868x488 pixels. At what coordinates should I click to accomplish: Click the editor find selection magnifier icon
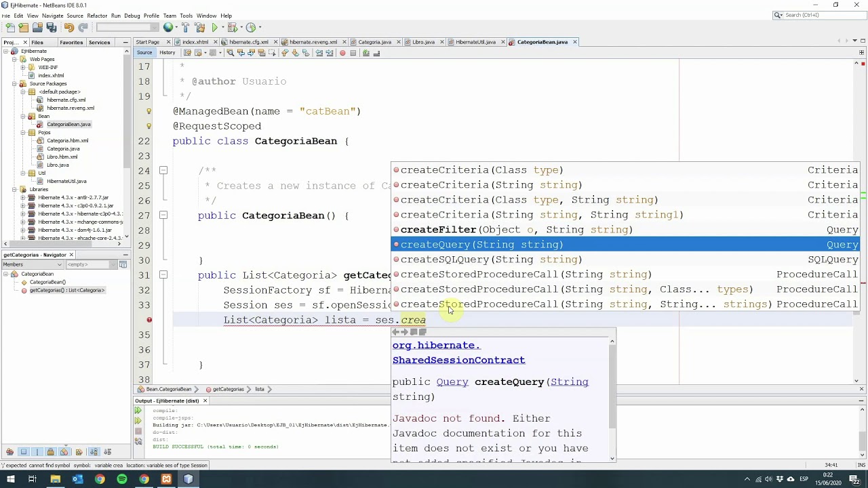(231, 53)
